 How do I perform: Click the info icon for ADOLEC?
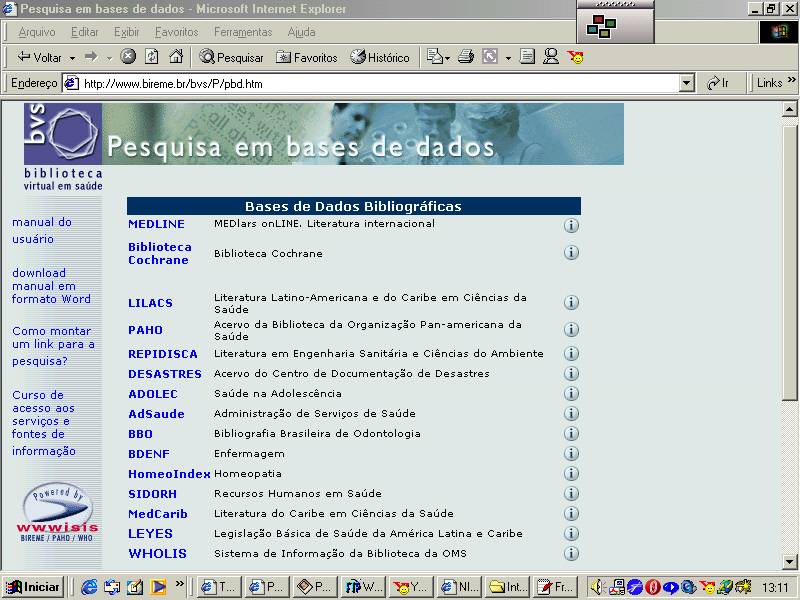click(571, 393)
